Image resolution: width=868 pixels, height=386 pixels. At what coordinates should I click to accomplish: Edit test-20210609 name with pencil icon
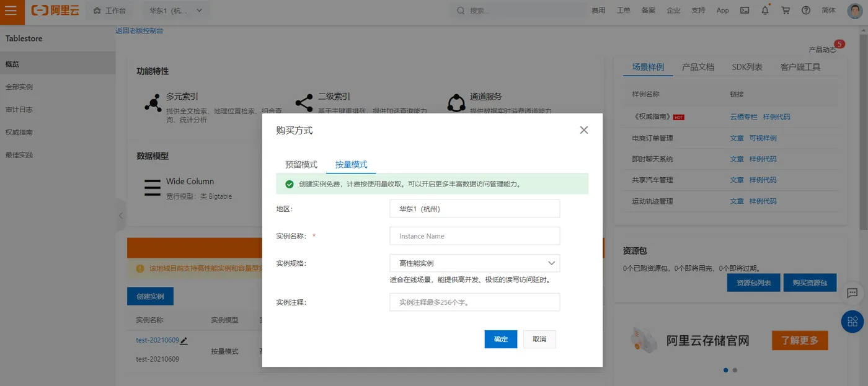(x=184, y=340)
